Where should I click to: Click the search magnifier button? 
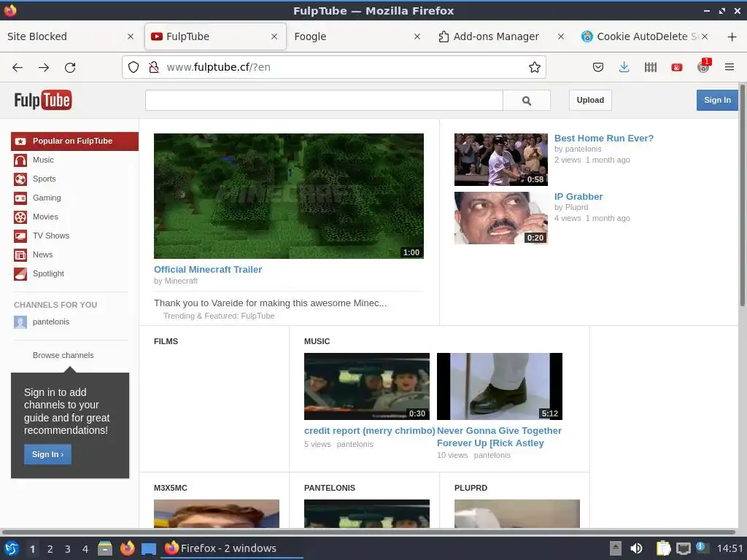pyautogui.click(x=527, y=101)
